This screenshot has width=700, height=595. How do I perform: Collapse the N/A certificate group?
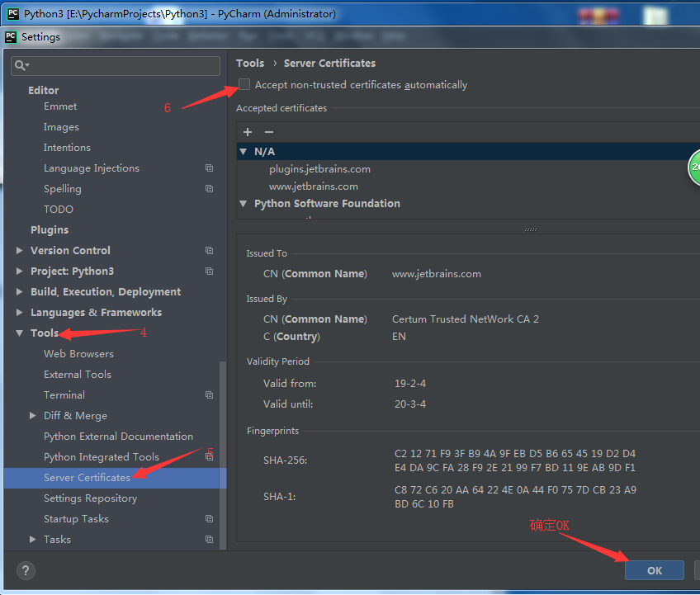coord(243,151)
